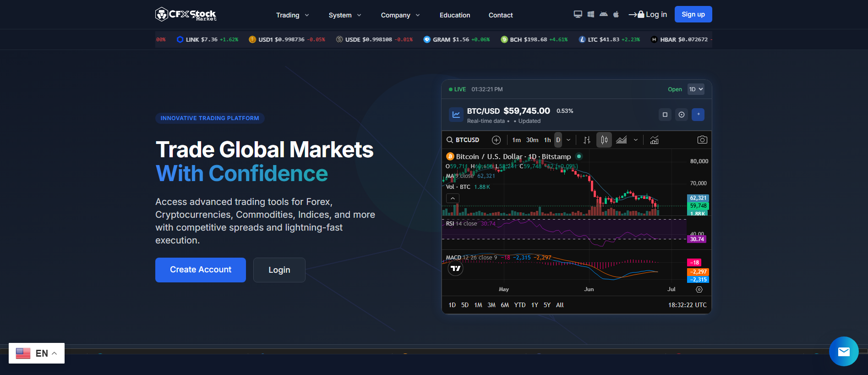Open the Trading menu

pos(292,15)
